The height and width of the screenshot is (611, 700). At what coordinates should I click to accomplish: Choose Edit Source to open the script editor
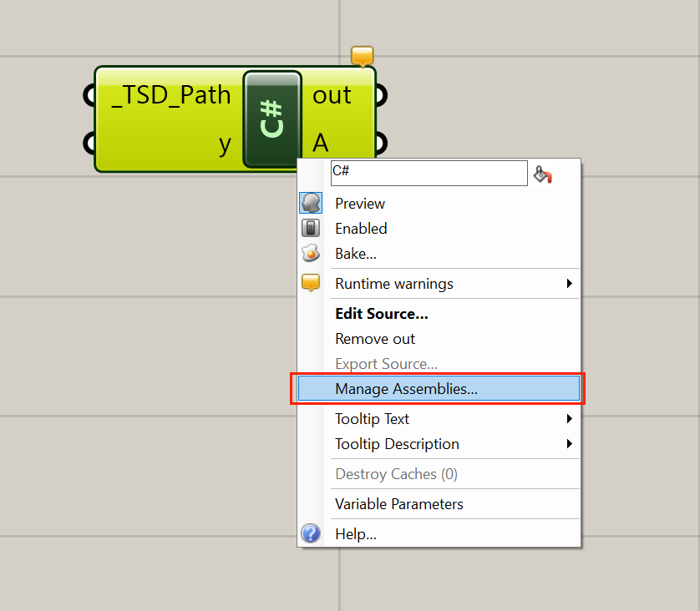coord(381,313)
